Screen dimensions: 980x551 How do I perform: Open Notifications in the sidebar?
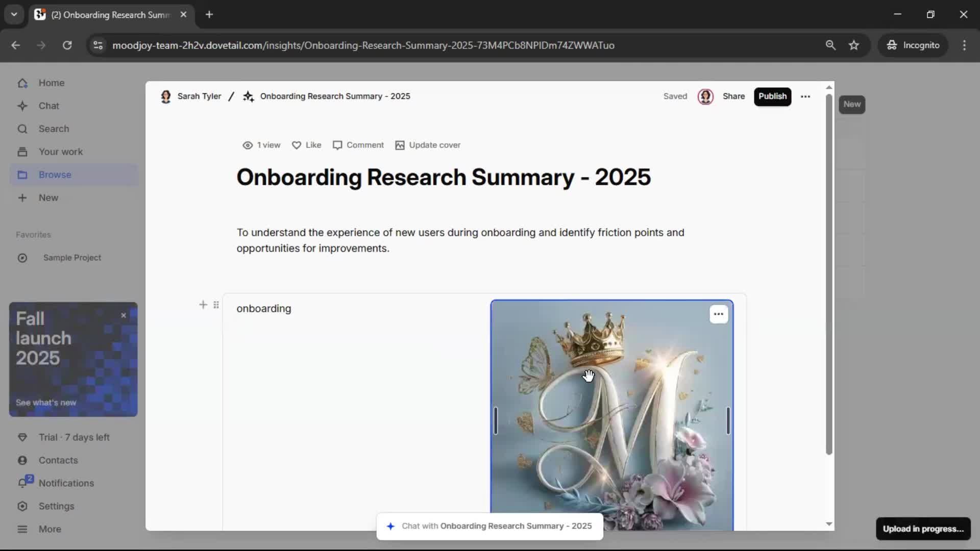(x=66, y=483)
